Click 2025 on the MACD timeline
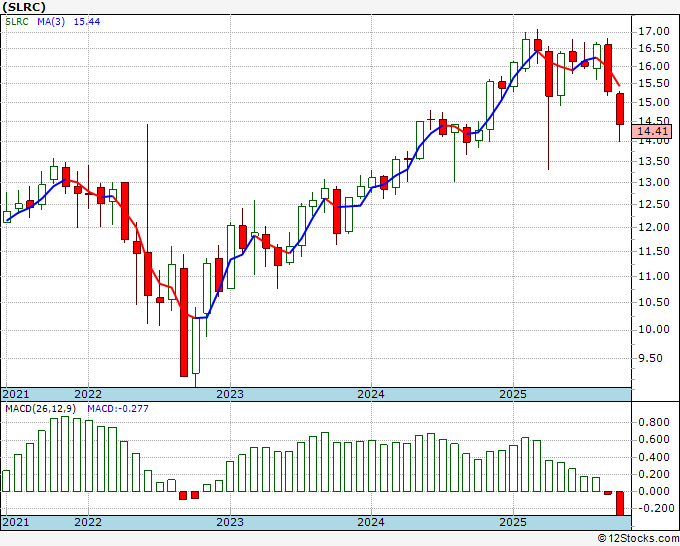This screenshot has height=546, width=680. tap(513, 522)
